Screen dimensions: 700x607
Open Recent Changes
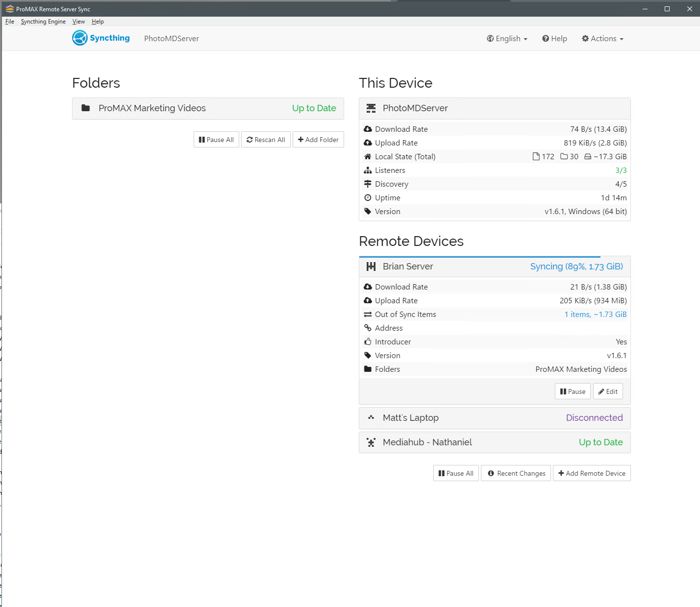point(516,473)
